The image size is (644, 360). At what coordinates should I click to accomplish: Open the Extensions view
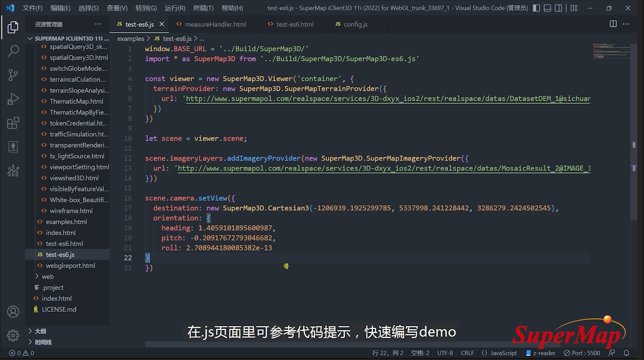click(x=13, y=123)
